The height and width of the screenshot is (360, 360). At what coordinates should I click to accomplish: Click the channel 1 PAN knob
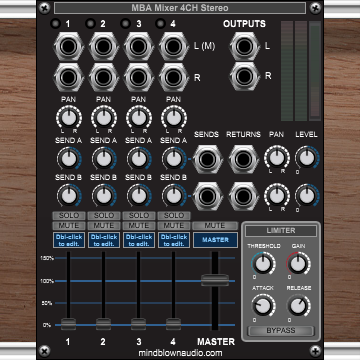click(69, 118)
